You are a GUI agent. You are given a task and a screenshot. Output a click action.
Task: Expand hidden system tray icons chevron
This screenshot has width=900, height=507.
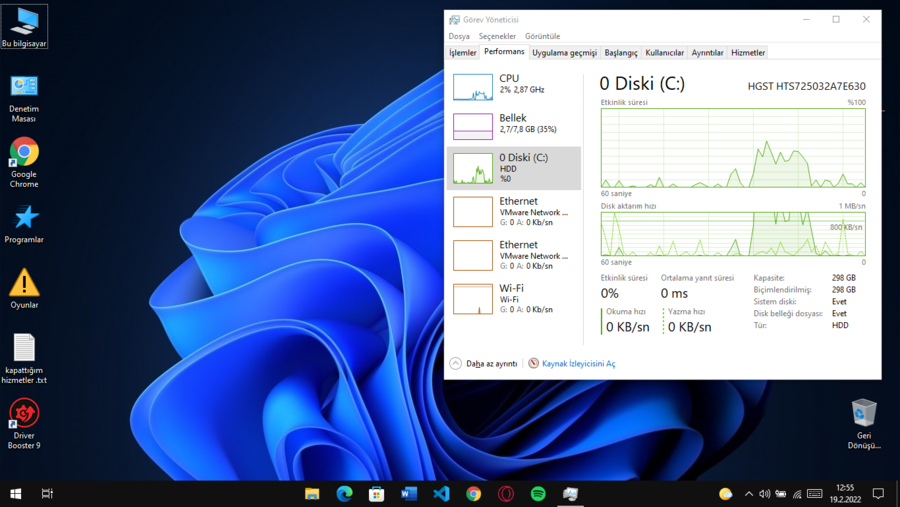coord(748,494)
